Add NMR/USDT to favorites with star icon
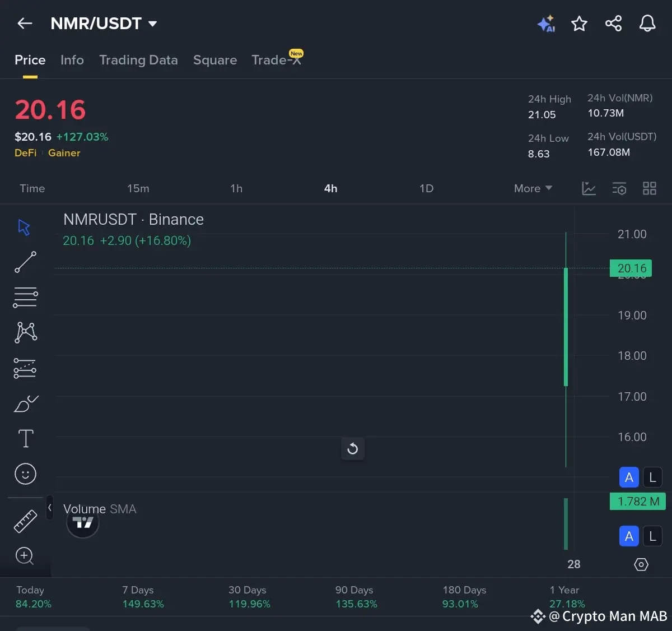Image resolution: width=672 pixels, height=631 pixels. (x=579, y=23)
